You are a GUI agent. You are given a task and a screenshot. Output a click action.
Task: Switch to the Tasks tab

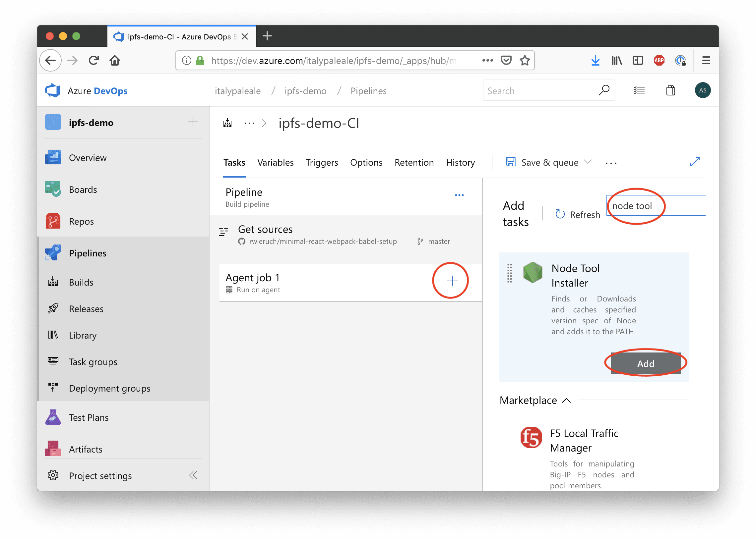[234, 163]
